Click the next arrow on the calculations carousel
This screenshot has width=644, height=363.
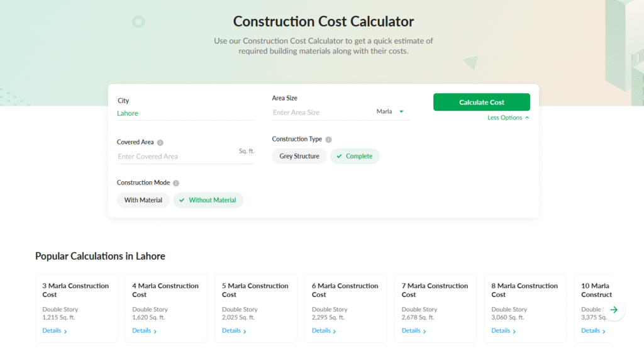tap(614, 310)
